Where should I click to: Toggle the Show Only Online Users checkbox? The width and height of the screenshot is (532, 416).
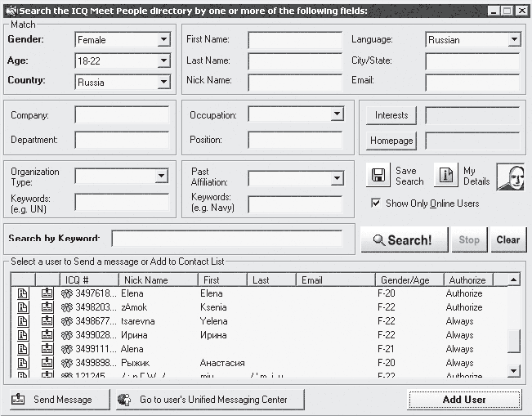(x=376, y=203)
